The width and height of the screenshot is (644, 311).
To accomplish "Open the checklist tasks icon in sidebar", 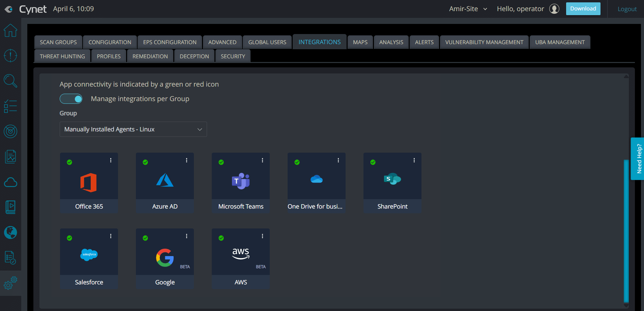I will (10, 106).
